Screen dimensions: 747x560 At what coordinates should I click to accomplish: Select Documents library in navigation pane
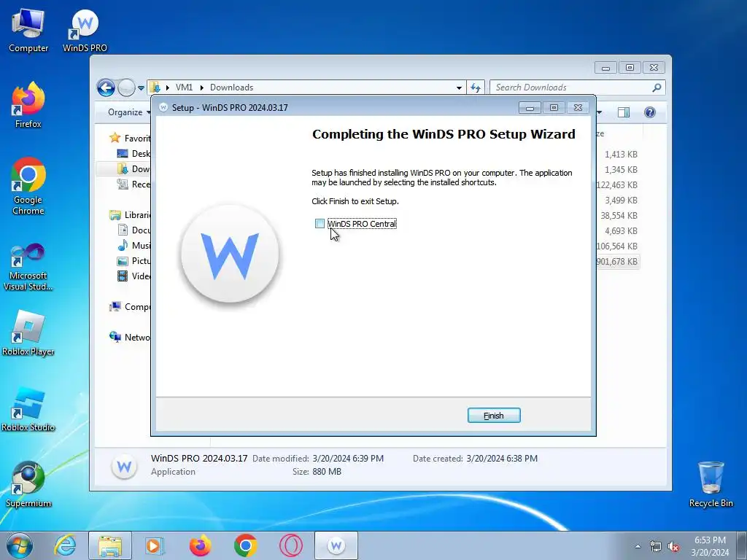point(133,230)
